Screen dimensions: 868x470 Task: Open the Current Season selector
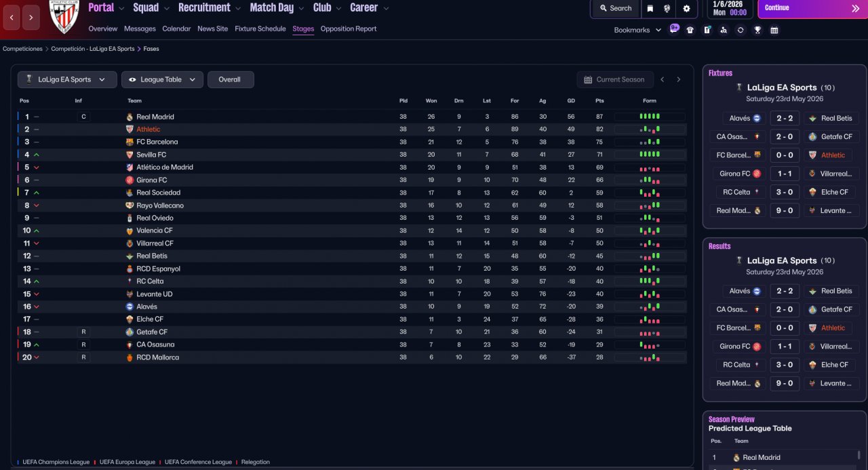615,79
